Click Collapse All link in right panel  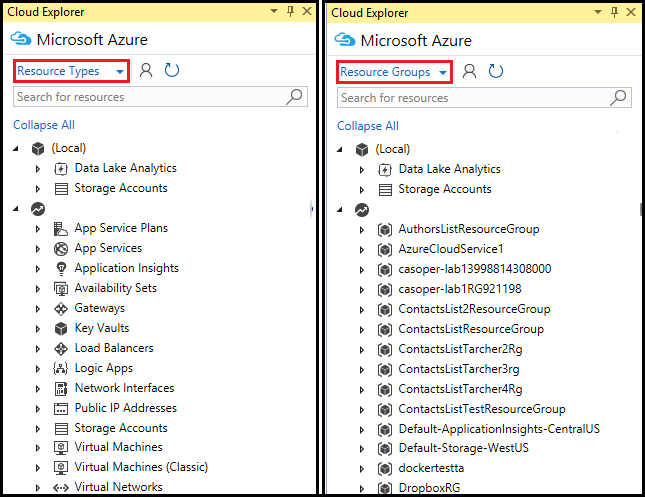[x=368, y=126]
